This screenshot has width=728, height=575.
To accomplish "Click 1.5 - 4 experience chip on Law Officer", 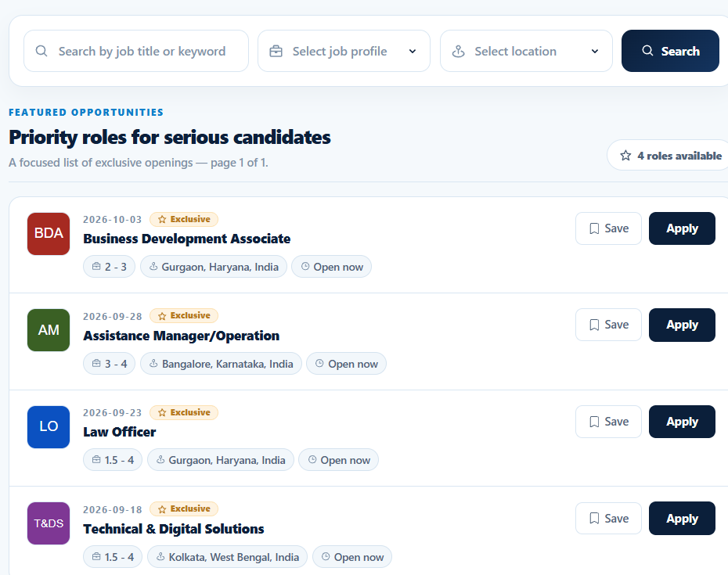I will coord(113,460).
